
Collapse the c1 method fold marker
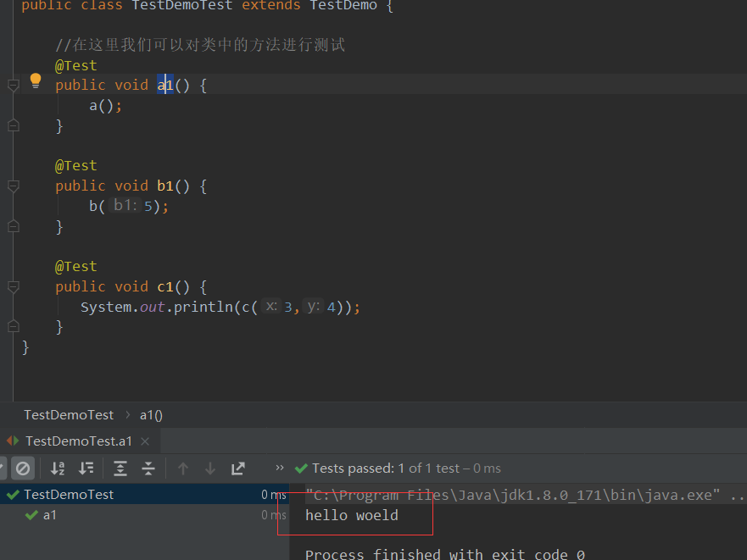[14, 287]
